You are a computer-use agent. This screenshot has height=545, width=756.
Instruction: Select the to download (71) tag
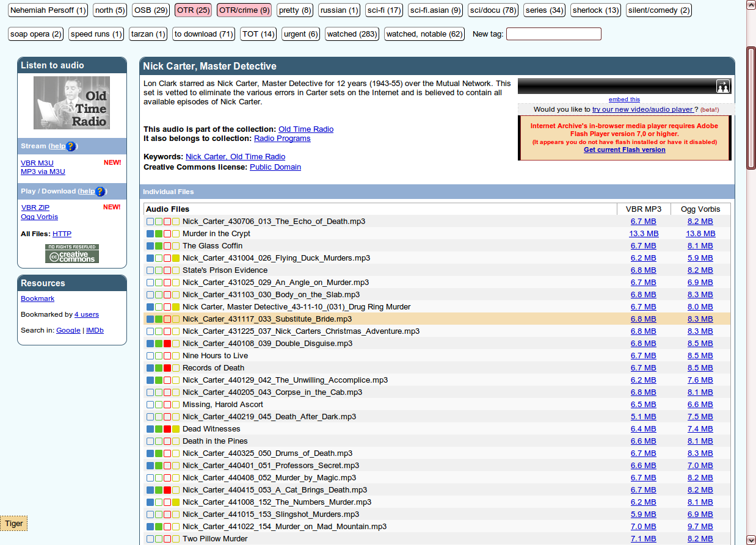pyautogui.click(x=203, y=34)
